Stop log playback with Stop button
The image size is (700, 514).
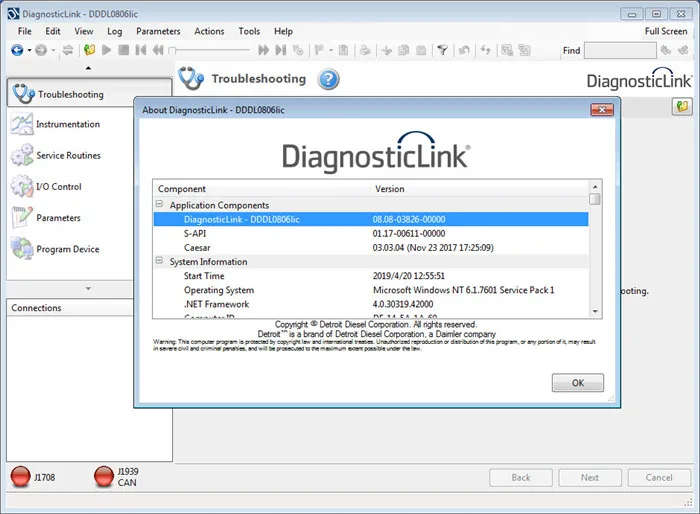pos(124,50)
